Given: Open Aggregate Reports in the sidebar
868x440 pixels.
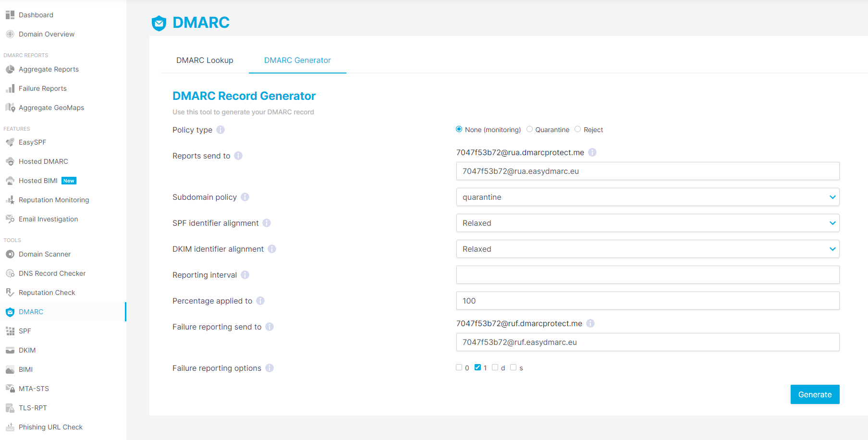Looking at the screenshot, I should click(x=49, y=69).
